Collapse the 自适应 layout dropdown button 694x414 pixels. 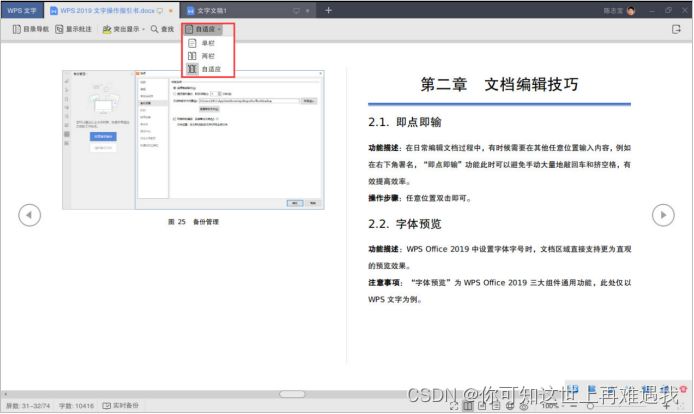pos(203,29)
